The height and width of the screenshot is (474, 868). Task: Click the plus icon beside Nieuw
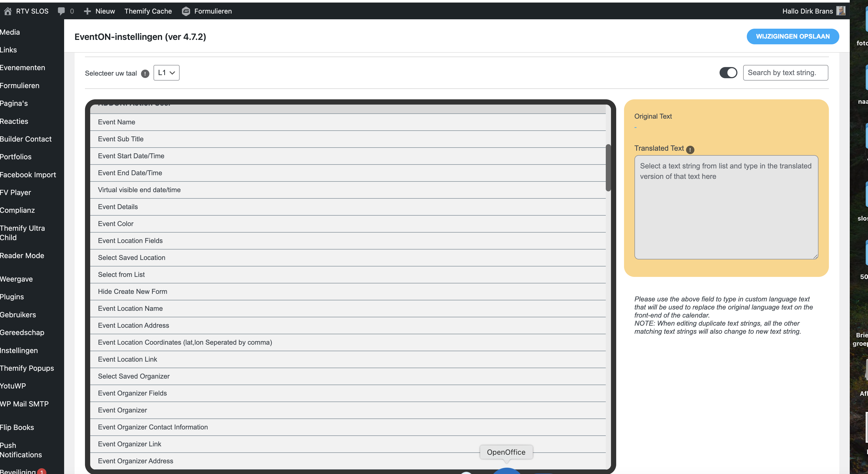point(87,11)
